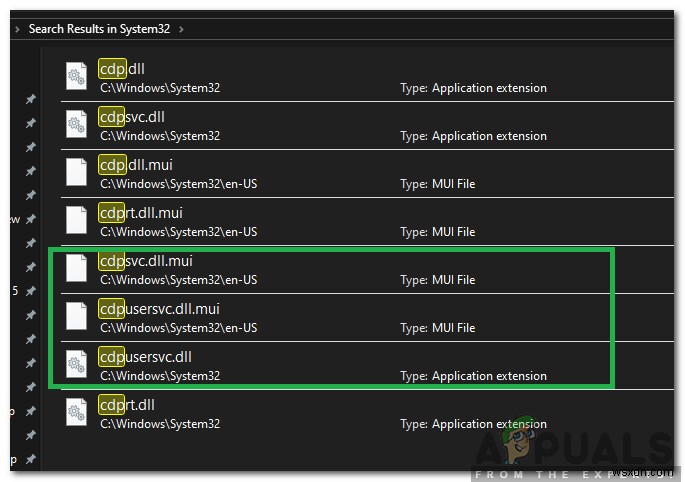Click path C:\Windows\System32 under cdpsvc.dll

160,136
